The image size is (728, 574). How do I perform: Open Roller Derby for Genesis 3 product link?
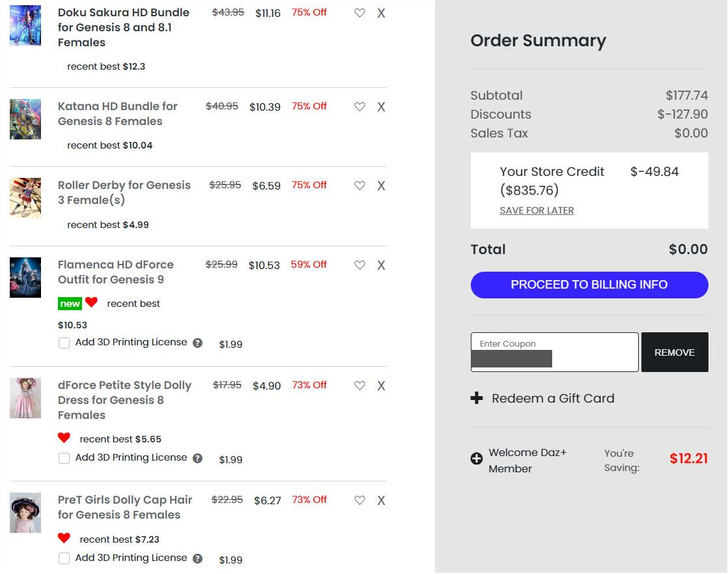pos(124,192)
